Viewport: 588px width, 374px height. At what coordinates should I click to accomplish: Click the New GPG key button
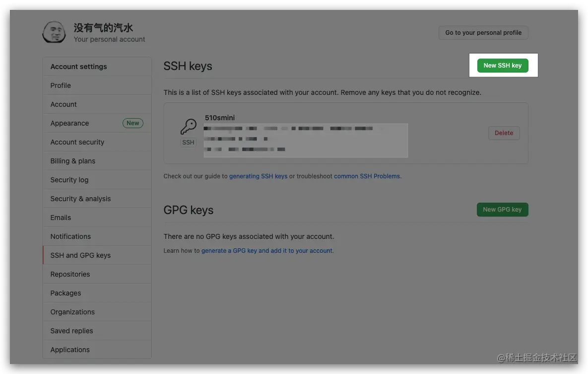502,210
